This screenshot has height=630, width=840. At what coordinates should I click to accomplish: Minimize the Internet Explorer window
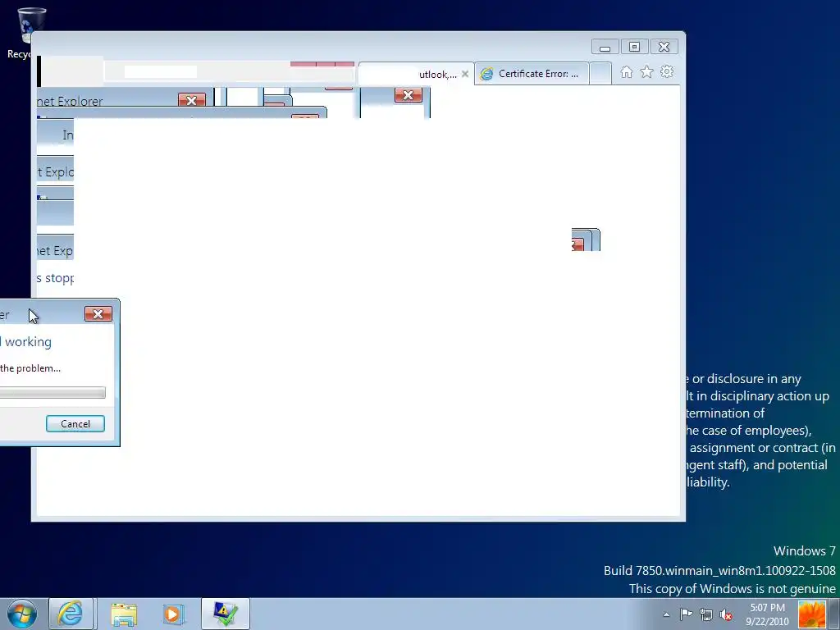(605, 47)
